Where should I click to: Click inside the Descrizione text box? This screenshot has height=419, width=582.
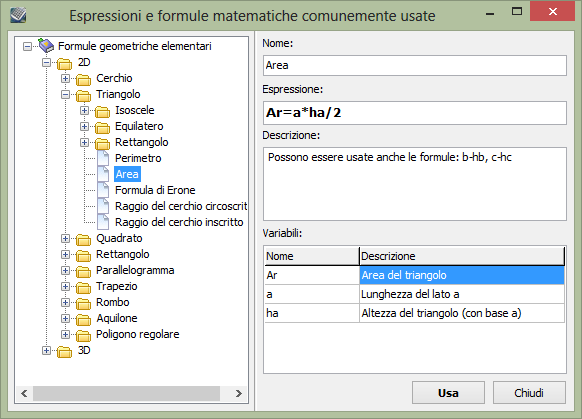(415, 184)
